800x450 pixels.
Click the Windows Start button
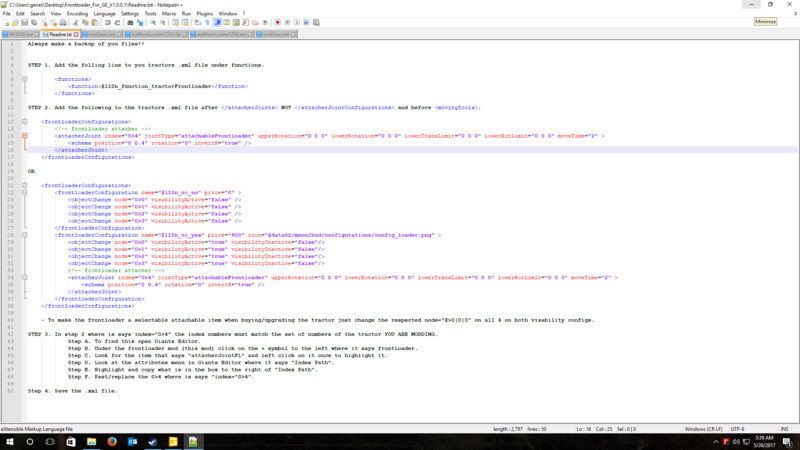[9, 441]
